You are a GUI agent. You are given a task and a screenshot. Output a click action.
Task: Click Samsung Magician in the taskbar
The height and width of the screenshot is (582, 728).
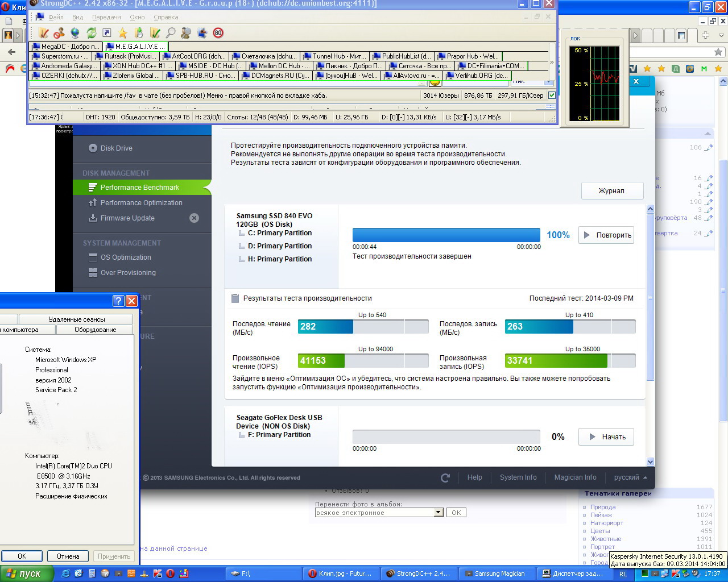pos(496,573)
